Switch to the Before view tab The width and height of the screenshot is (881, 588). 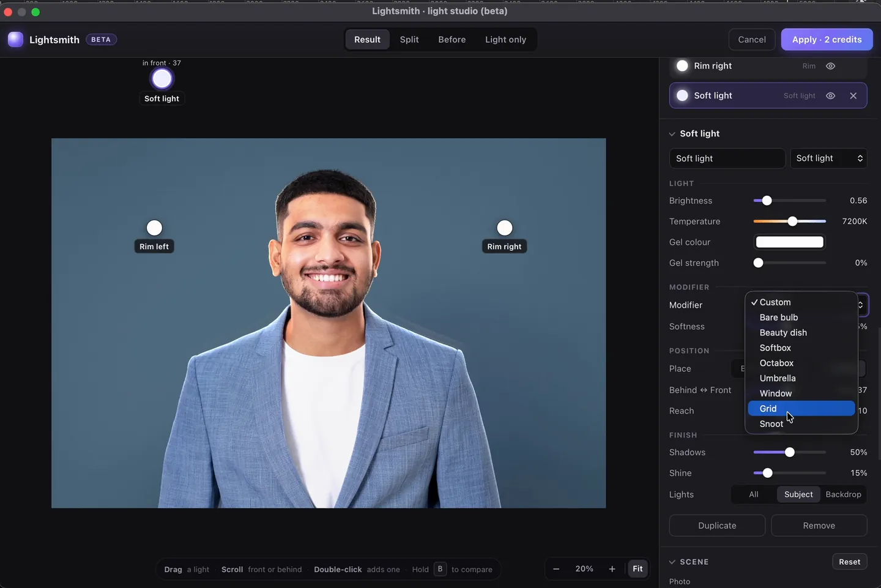click(452, 39)
